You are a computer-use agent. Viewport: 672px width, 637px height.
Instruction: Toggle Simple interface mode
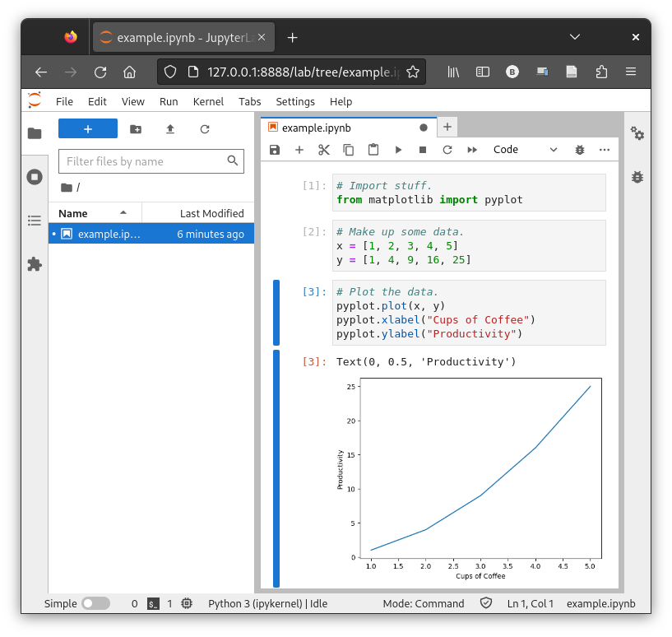point(96,602)
